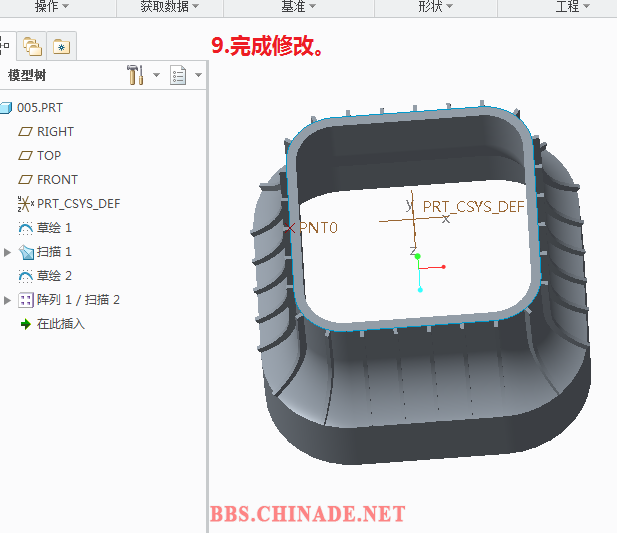The width and height of the screenshot is (617, 533).
Task: Click the 在此插入 insert marker arrow
Action: (26, 324)
